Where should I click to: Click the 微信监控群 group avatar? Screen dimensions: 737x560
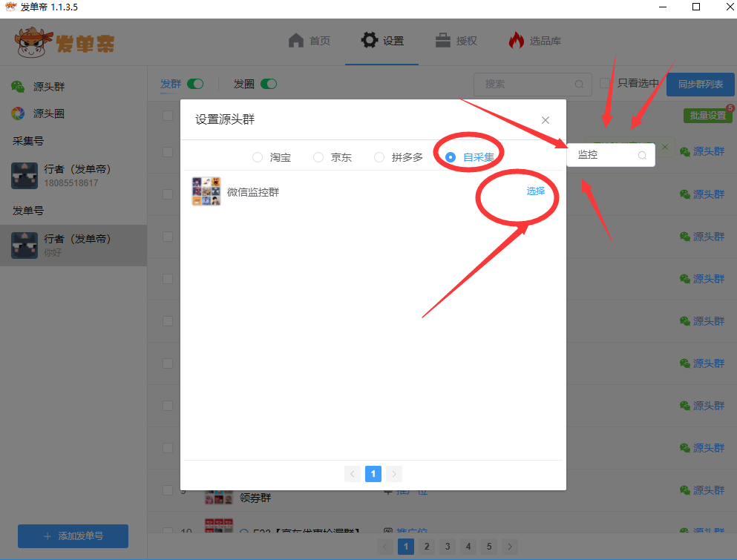pyautogui.click(x=206, y=191)
